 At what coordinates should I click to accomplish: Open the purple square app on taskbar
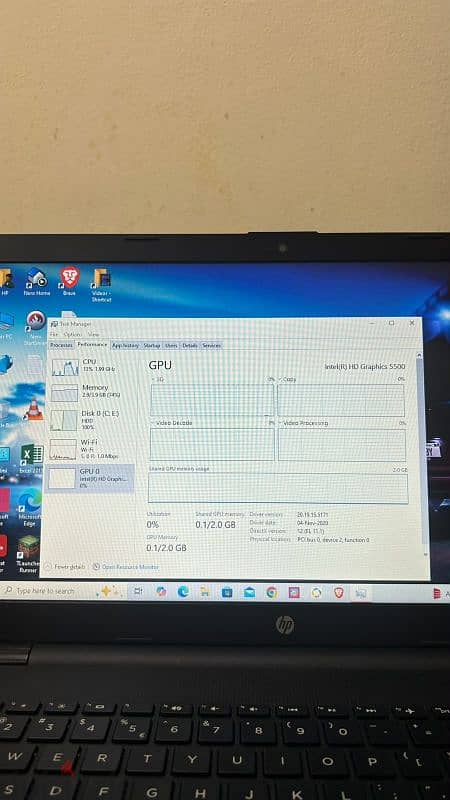[294, 592]
